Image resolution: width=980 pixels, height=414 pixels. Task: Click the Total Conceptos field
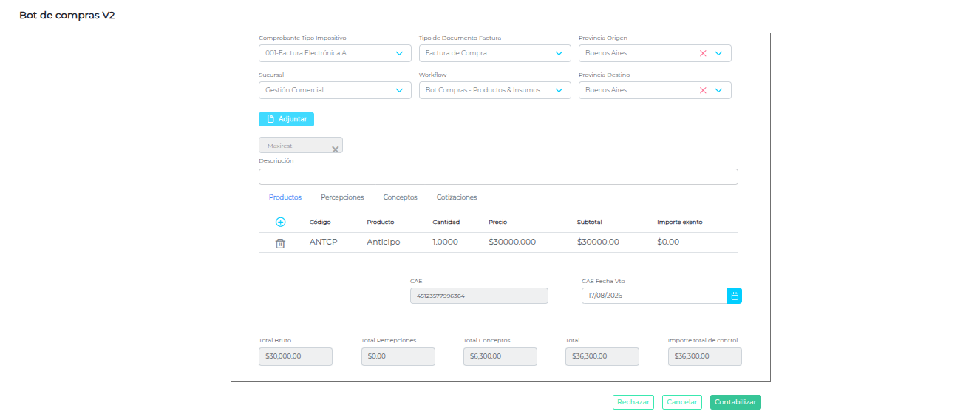pos(500,356)
